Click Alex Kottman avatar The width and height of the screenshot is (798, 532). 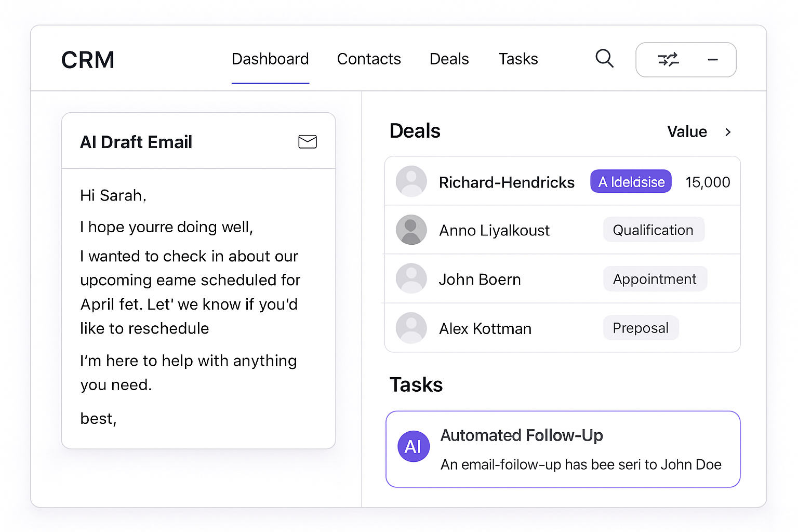tap(411, 328)
